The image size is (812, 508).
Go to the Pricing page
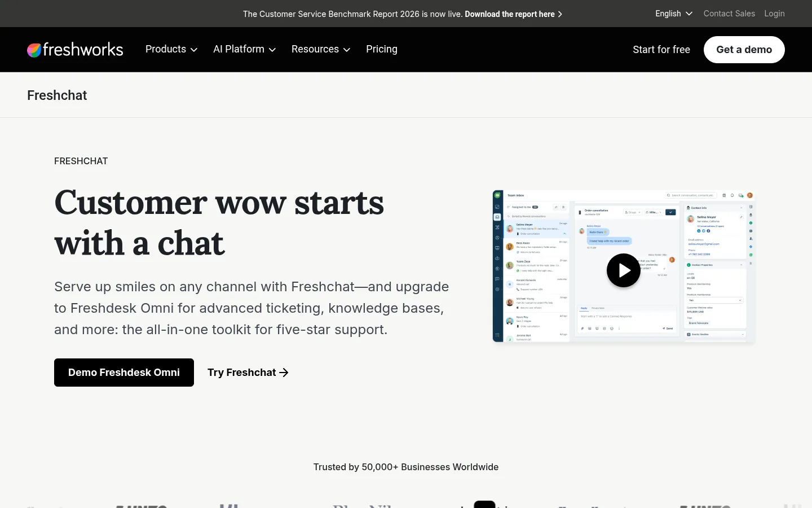pyautogui.click(x=382, y=49)
